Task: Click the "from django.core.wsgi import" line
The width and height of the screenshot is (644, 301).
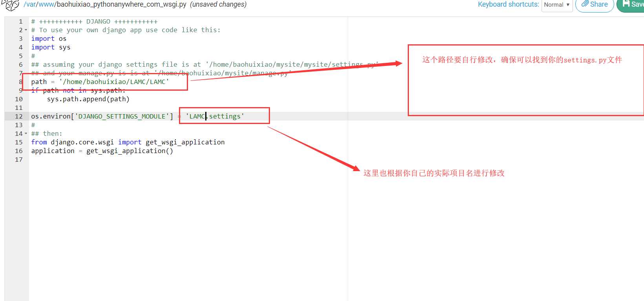Action: [128, 142]
